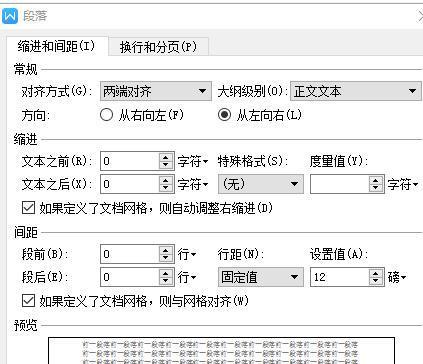Click the 设置值(A) field showing 12
The width and height of the screenshot is (423, 364).
click(x=339, y=277)
